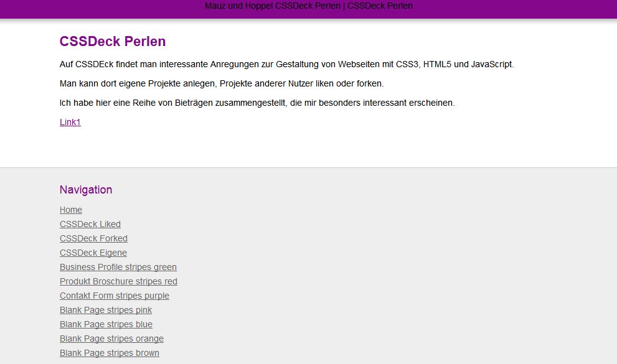The image size is (617, 364).
Task: Open Blank Page stripes orange
Action: click(111, 338)
